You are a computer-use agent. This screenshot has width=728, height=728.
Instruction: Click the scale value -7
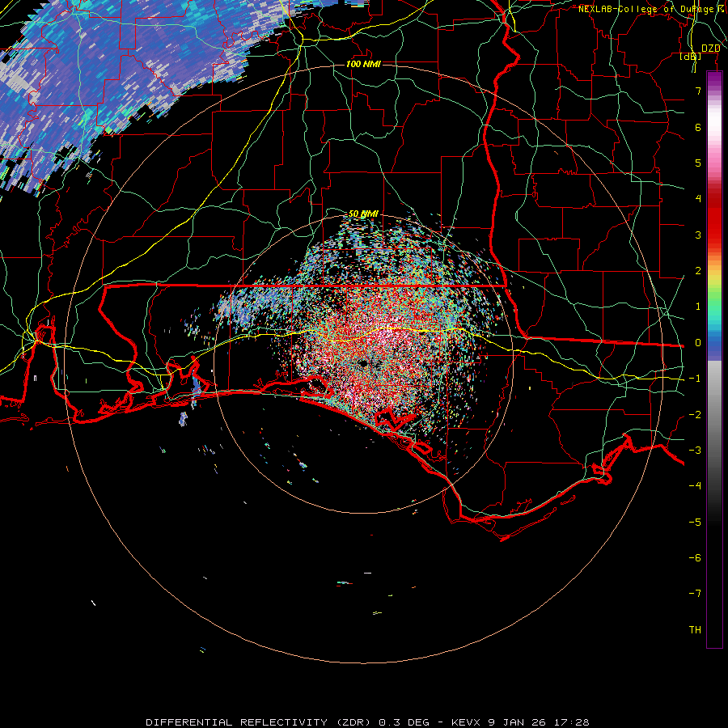pyautogui.click(x=695, y=594)
